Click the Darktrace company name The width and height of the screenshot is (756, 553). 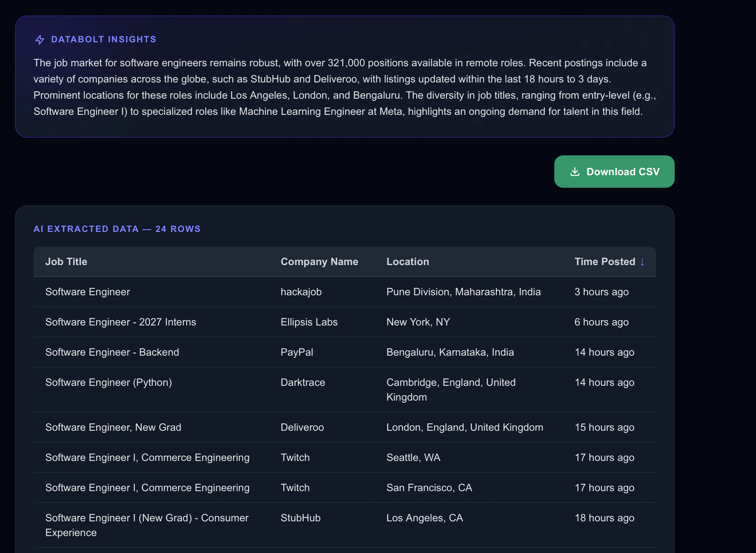click(x=303, y=383)
